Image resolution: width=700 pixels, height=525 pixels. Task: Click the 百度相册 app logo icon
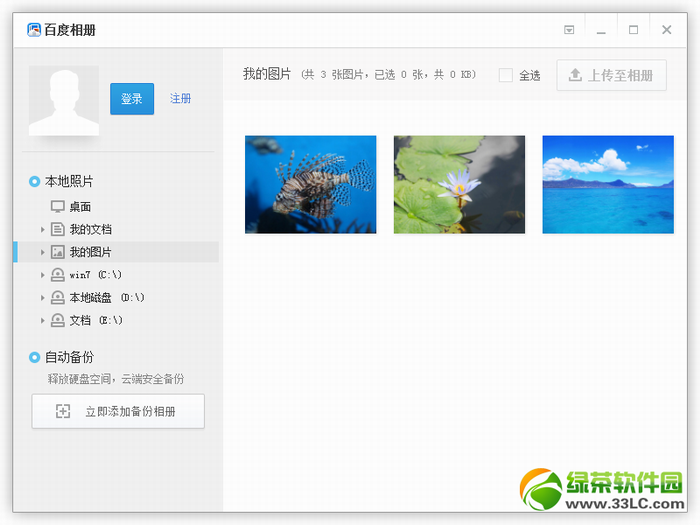(x=33, y=30)
